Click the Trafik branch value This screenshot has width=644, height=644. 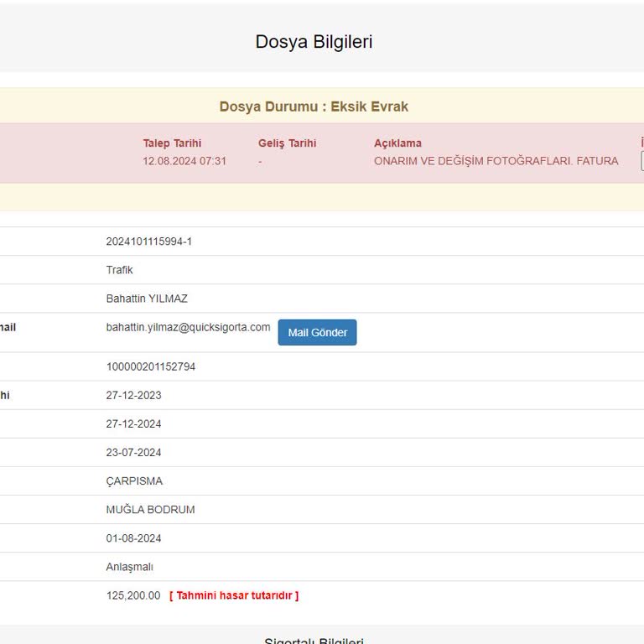click(x=119, y=270)
